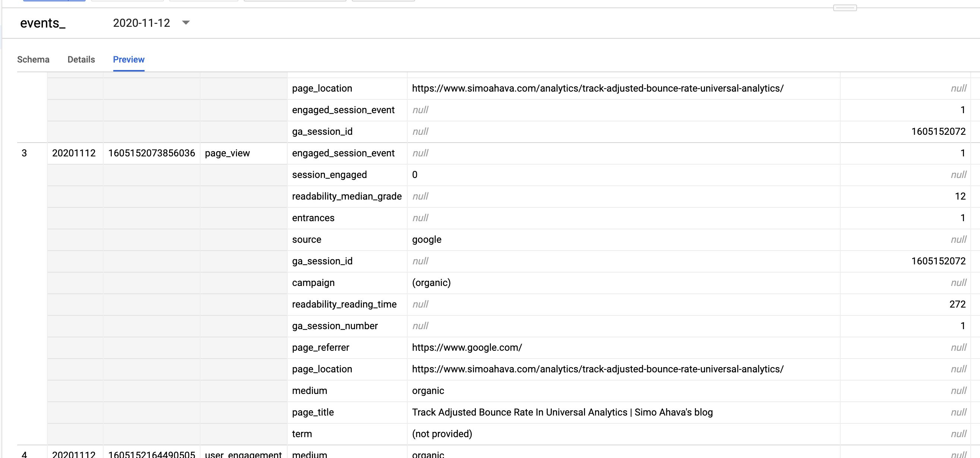The width and height of the screenshot is (980, 458).
Task: Click the readability_reading_time value 272
Action: [x=957, y=305]
